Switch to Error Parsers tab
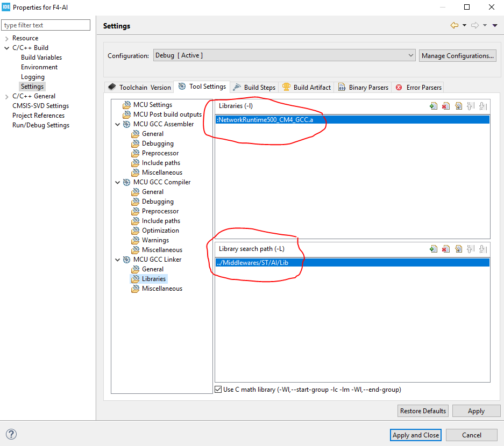The width and height of the screenshot is (504, 446). (x=418, y=88)
